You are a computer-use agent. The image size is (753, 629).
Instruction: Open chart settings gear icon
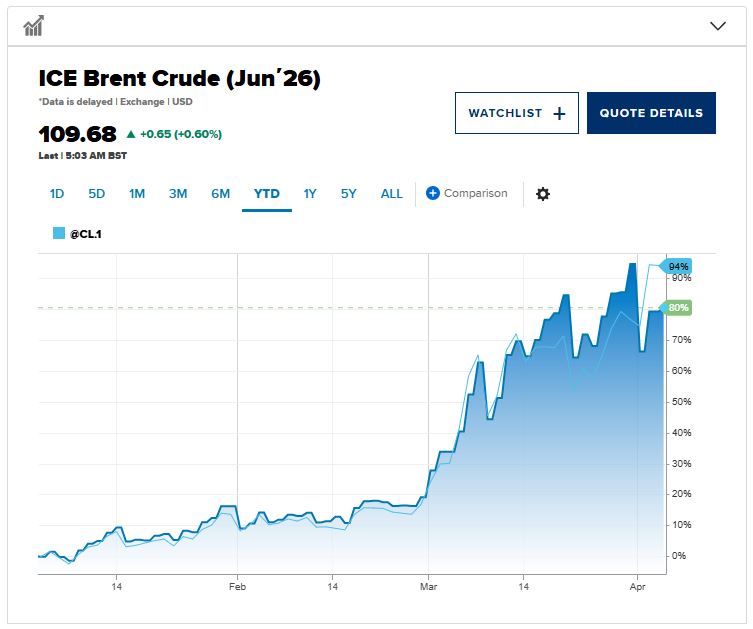[x=543, y=194]
